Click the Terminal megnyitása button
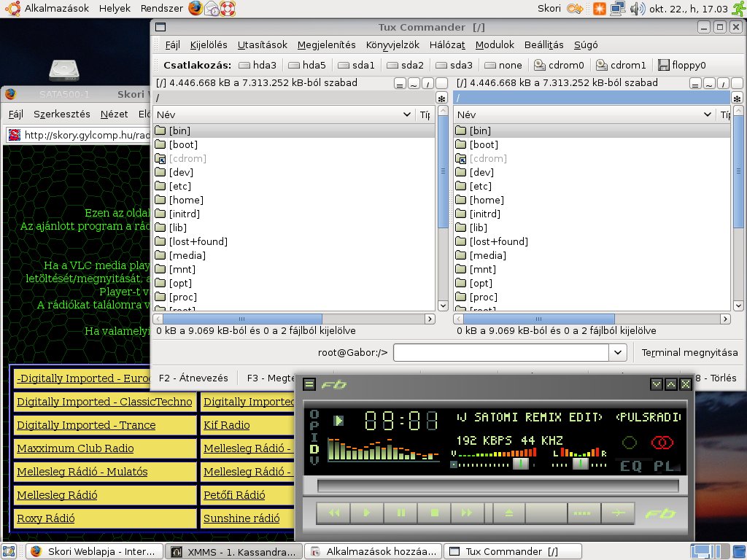 coord(689,353)
